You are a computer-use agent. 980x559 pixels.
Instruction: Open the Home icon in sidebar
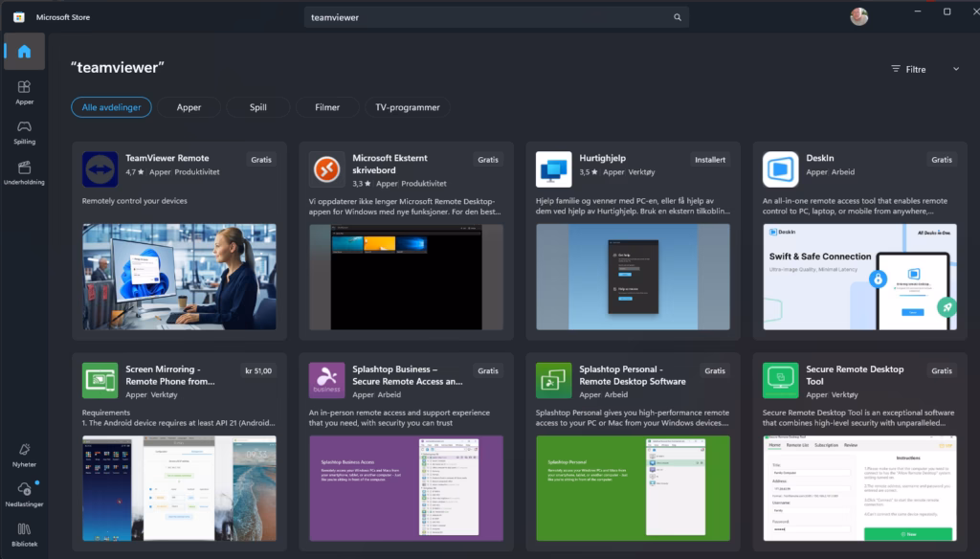[x=24, y=52]
